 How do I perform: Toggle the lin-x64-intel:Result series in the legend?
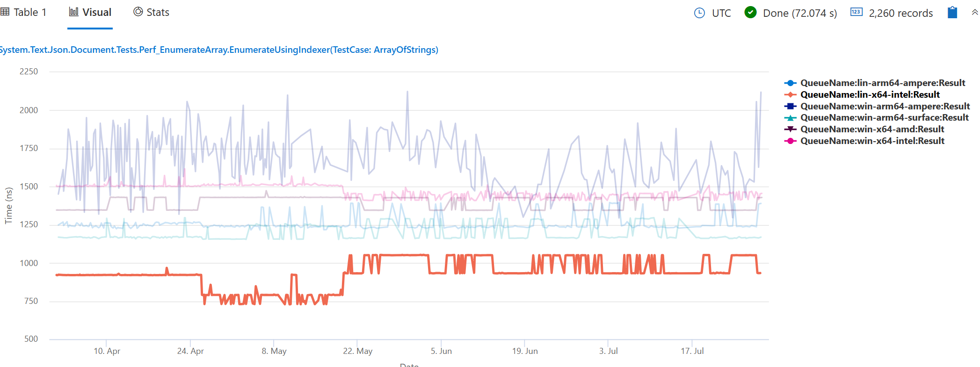coord(870,94)
